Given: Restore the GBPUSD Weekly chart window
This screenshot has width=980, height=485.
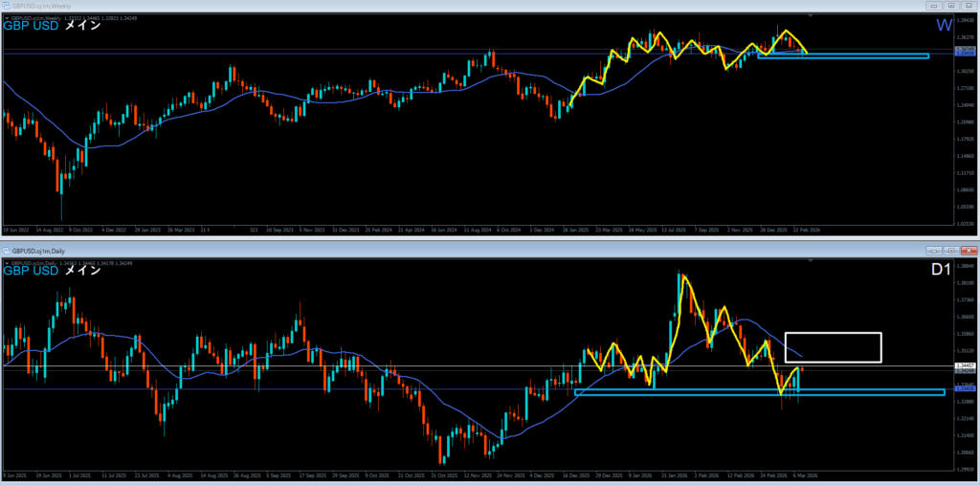Looking at the screenshot, I should (x=951, y=6).
